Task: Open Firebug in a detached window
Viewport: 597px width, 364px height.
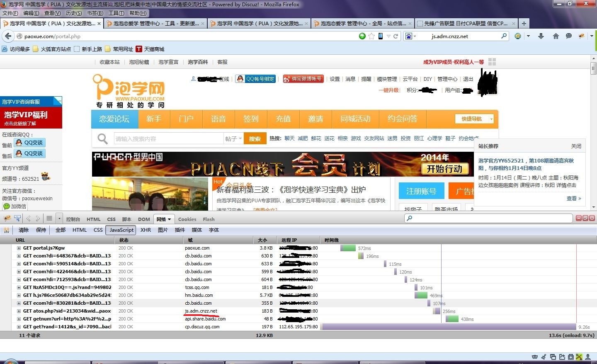Action: coord(585,218)
